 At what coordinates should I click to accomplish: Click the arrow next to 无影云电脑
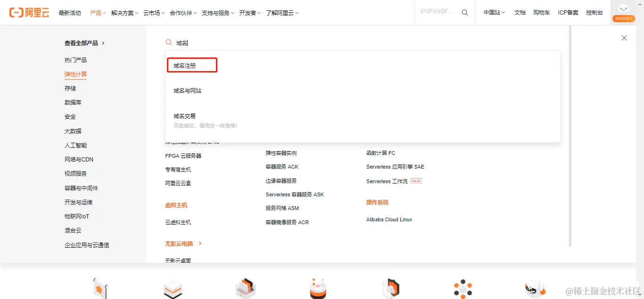coord(200,243)
